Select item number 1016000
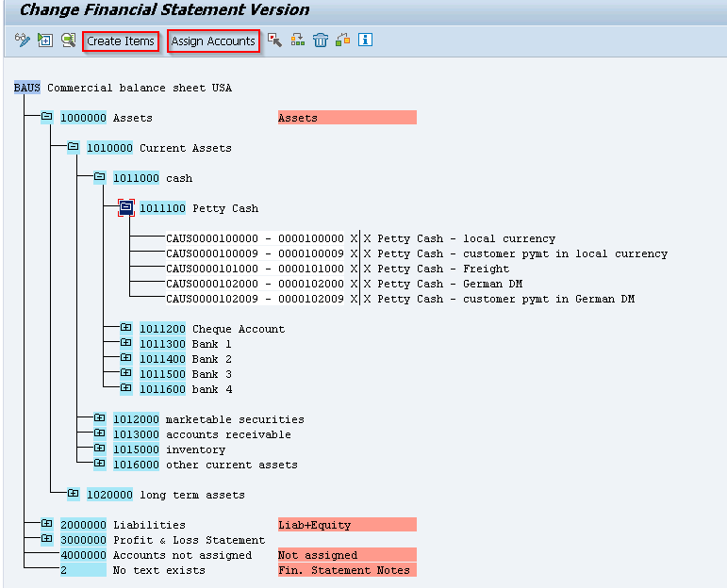The height and width of the screenshot is (588, 727). click(137, 465)
